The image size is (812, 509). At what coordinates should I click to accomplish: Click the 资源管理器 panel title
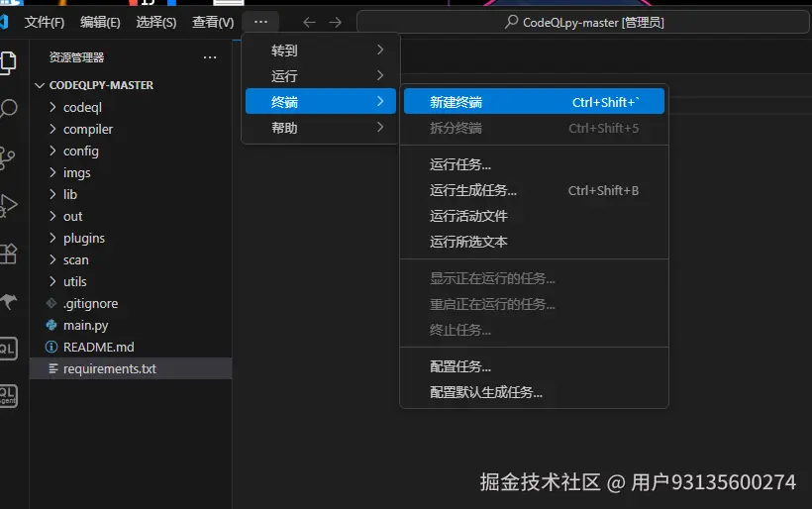(76, 57)
